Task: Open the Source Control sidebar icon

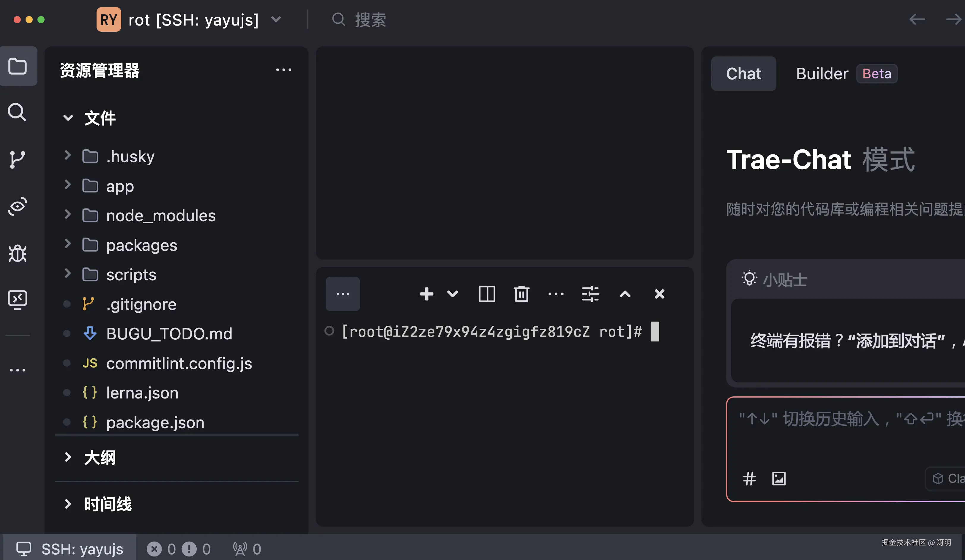Action: coord(18,159)
